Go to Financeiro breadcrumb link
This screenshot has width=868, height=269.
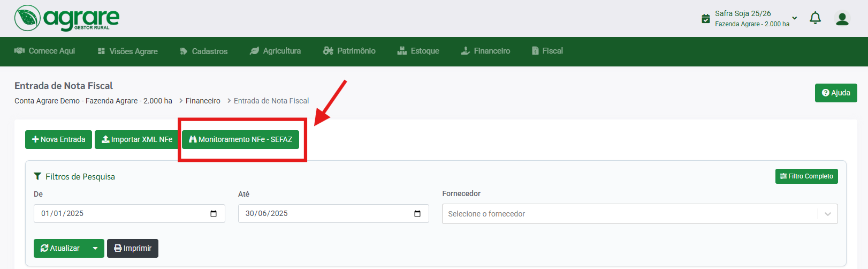[x=203, y=101]
